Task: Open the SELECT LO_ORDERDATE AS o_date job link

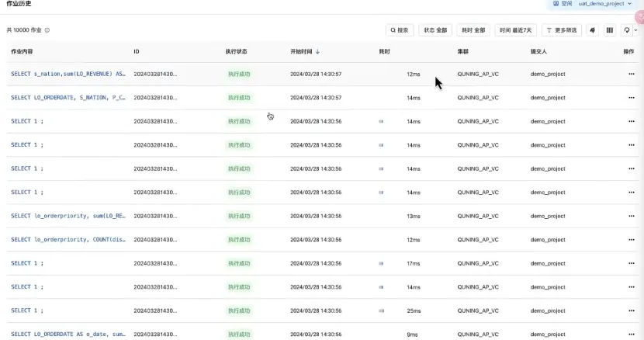Action: (68, 334)
